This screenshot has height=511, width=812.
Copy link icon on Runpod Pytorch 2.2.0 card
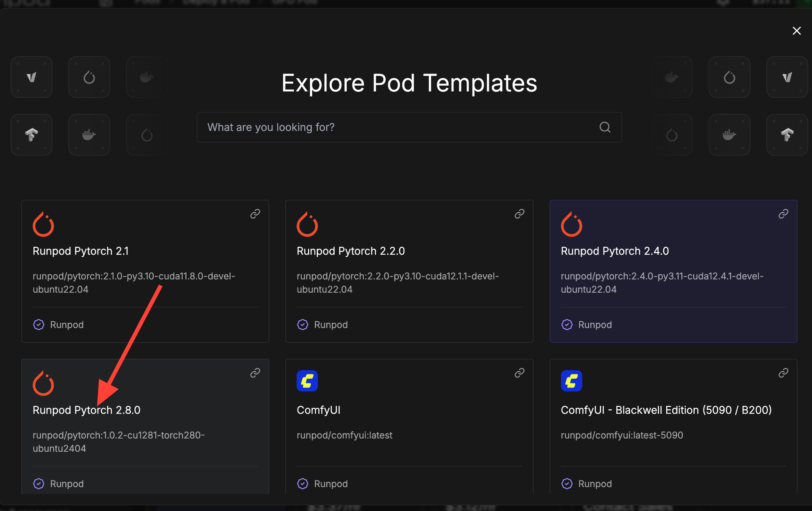click(519, 214)
